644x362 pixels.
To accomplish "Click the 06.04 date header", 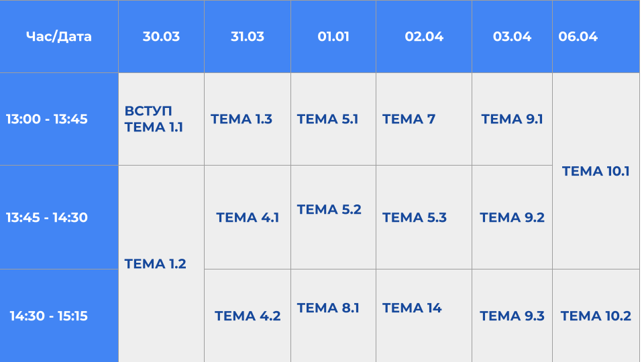I will point(578,37).
